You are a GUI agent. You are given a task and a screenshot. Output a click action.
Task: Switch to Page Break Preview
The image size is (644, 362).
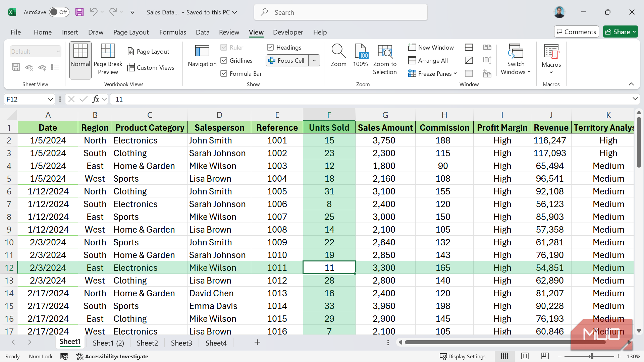(108, 60)
